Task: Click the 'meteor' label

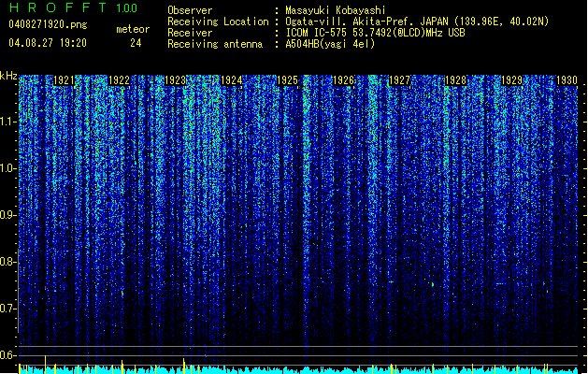Action: [x=133, y=29]
